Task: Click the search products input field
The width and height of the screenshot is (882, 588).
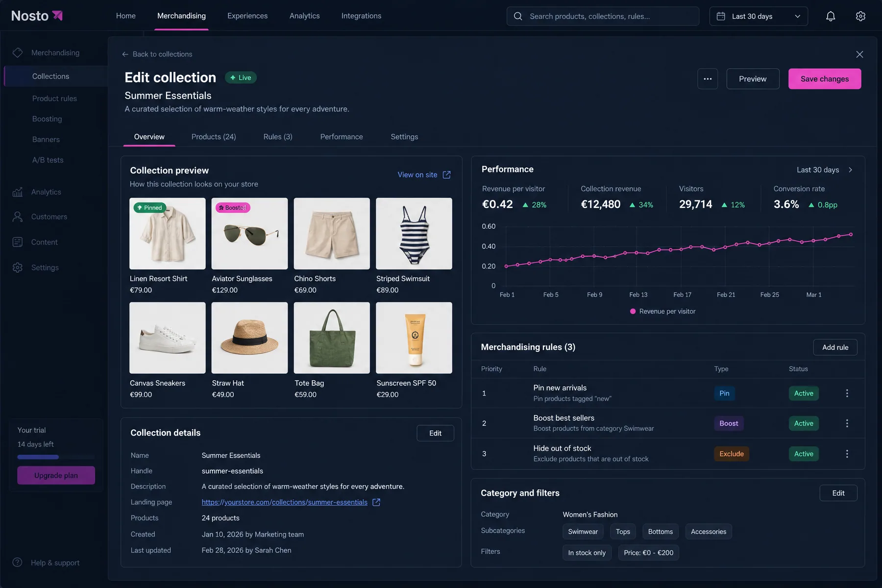Action: (x=603, y=16)
